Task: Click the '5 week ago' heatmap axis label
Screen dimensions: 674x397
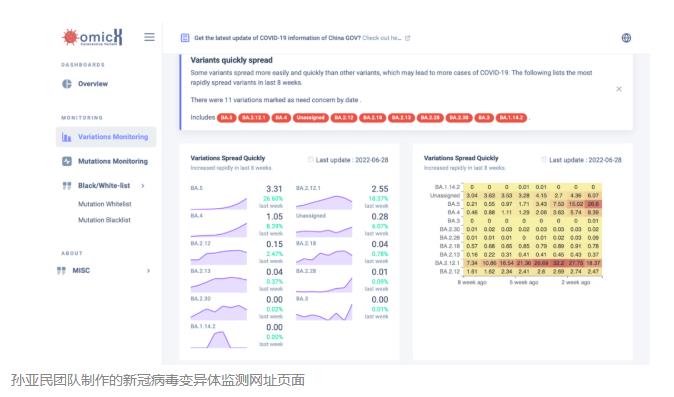Action: pos(524,282)
